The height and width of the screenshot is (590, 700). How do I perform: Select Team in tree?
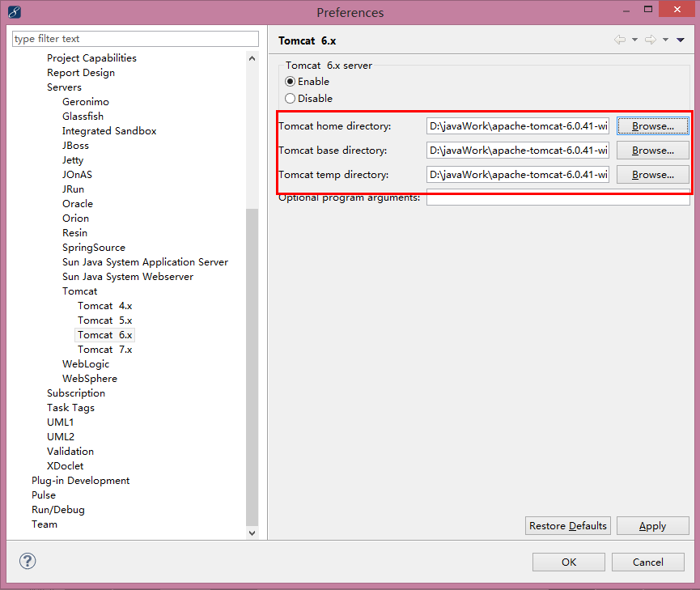tap(45, 524)
